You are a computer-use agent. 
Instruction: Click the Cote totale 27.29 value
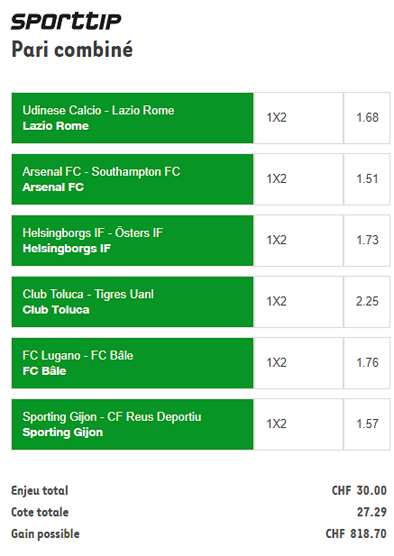pyautogui.click(x=372, y=512)
